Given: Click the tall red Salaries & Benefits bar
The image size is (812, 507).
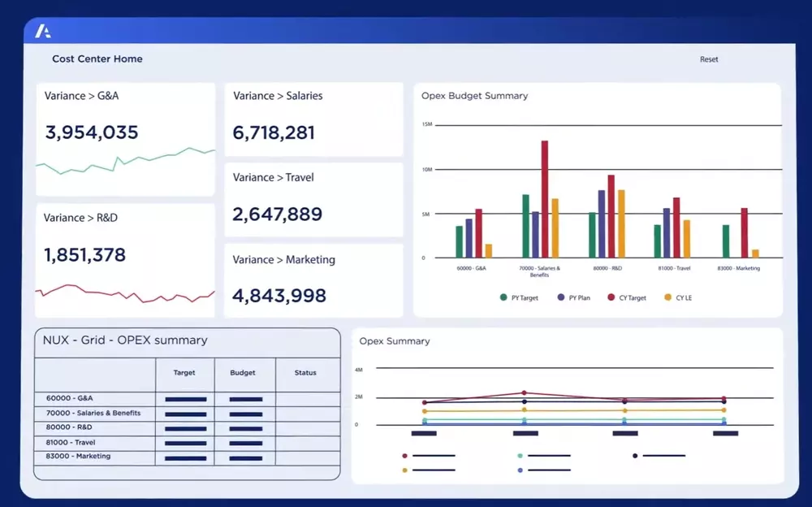Looking at the screenshot, I should [x=545, y=199].
